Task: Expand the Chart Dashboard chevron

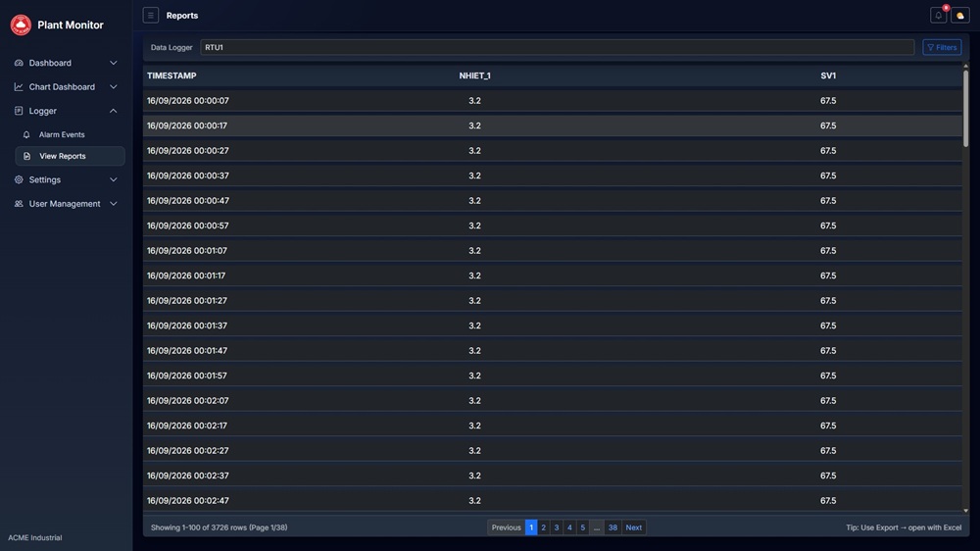Action: (x=113, y=87)
